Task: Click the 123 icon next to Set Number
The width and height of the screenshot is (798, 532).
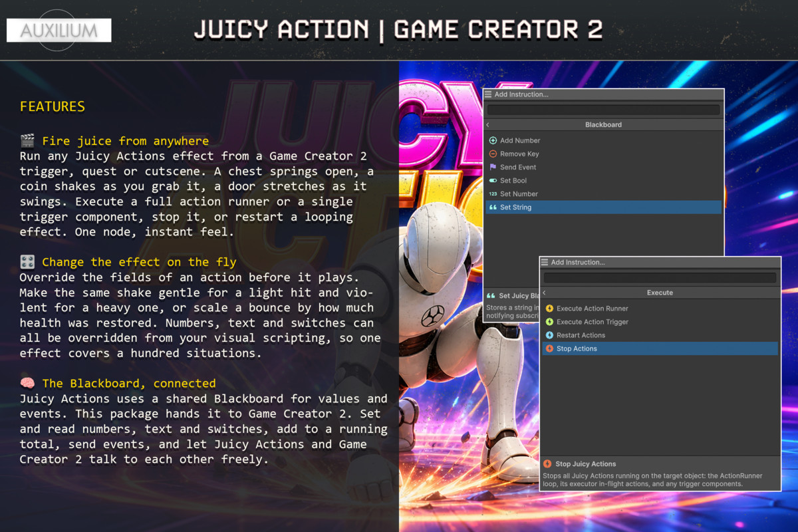Action: (x=493, y=194)
